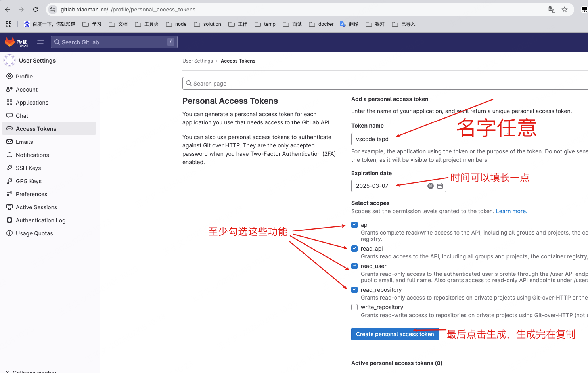Clear the expiration date with the X icon
The height and width of the screenshot is (373, 588).
[x=431, y=186]
